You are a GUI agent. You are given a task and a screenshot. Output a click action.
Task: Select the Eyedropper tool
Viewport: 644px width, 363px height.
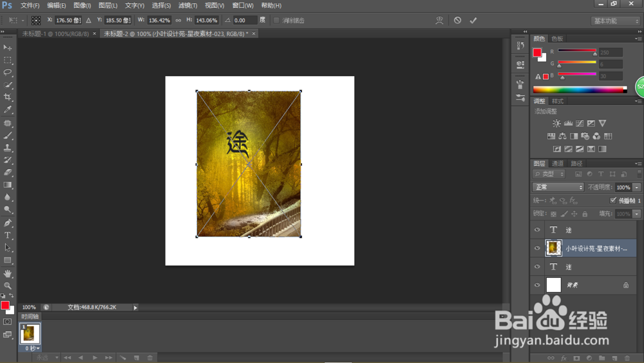click(x=7, y=110)
